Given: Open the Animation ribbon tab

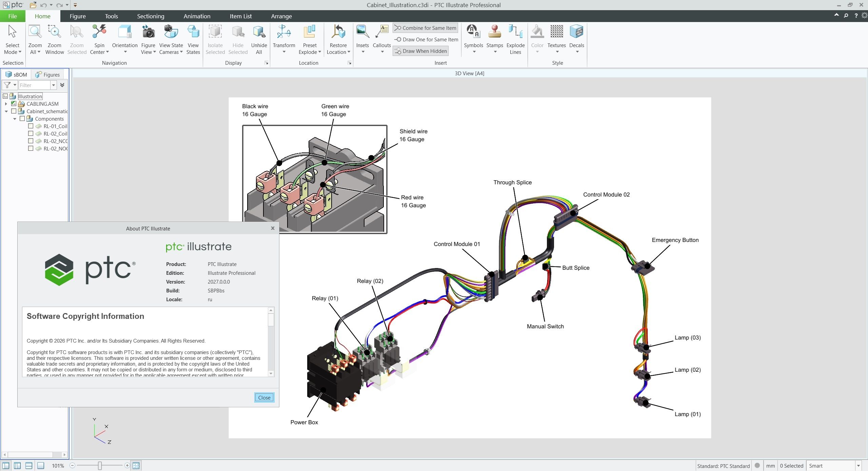Looking at the screenshot, I should 197,16.
